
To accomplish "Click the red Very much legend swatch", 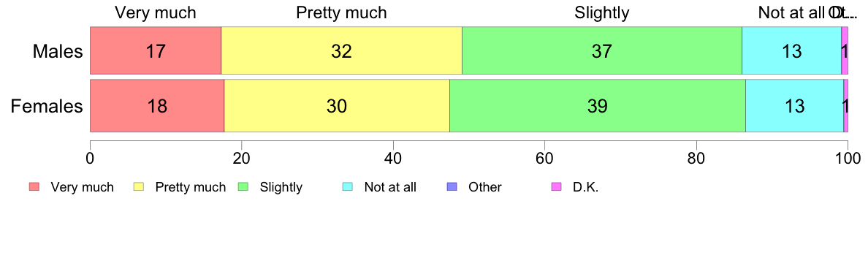I will [x=34, y=187].
